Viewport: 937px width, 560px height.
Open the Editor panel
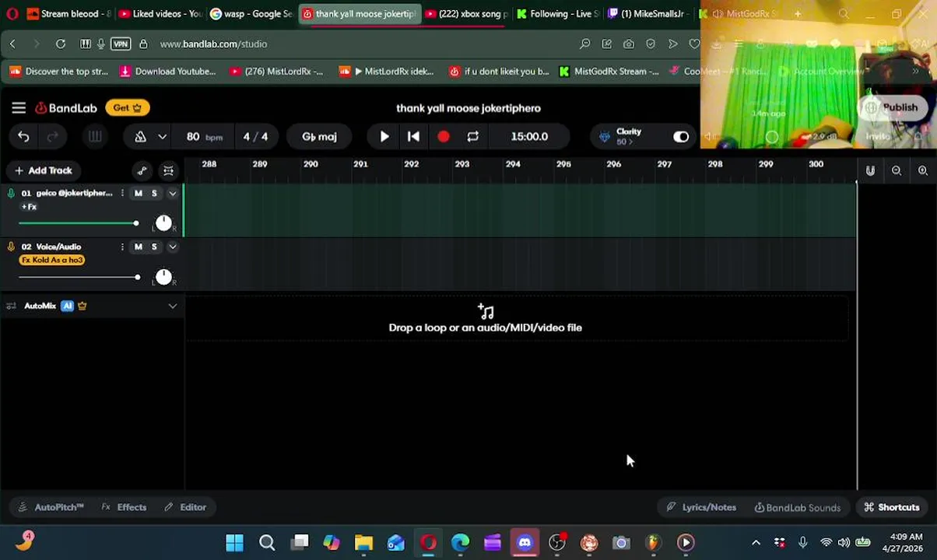click(x=185, y=507)
